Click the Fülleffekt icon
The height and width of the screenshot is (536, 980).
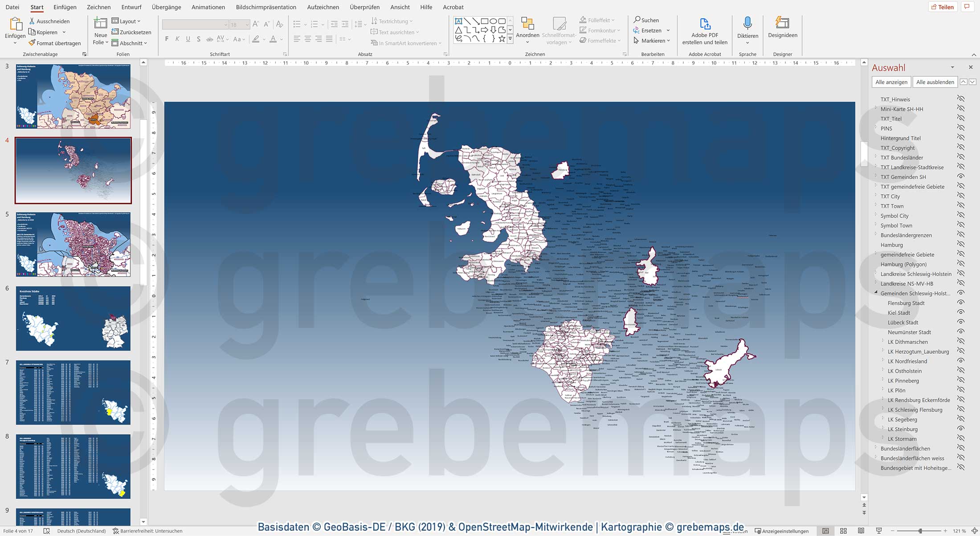pyautogui.click(x=583, y=20)
